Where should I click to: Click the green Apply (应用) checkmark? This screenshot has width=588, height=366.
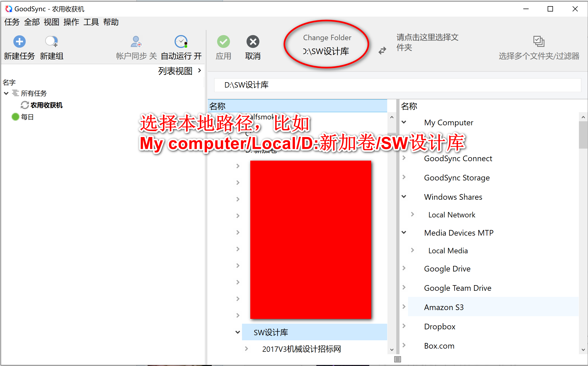point(223,41)
